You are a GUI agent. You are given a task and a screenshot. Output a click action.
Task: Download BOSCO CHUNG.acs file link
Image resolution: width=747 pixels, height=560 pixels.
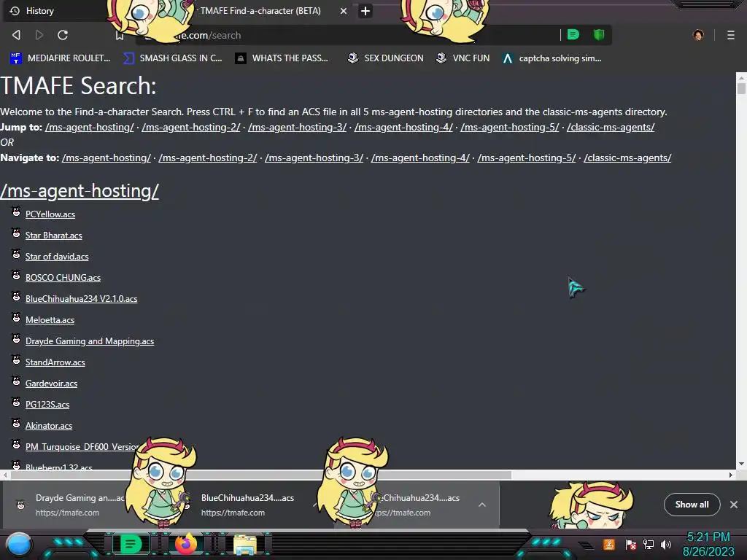click(63, 278)
